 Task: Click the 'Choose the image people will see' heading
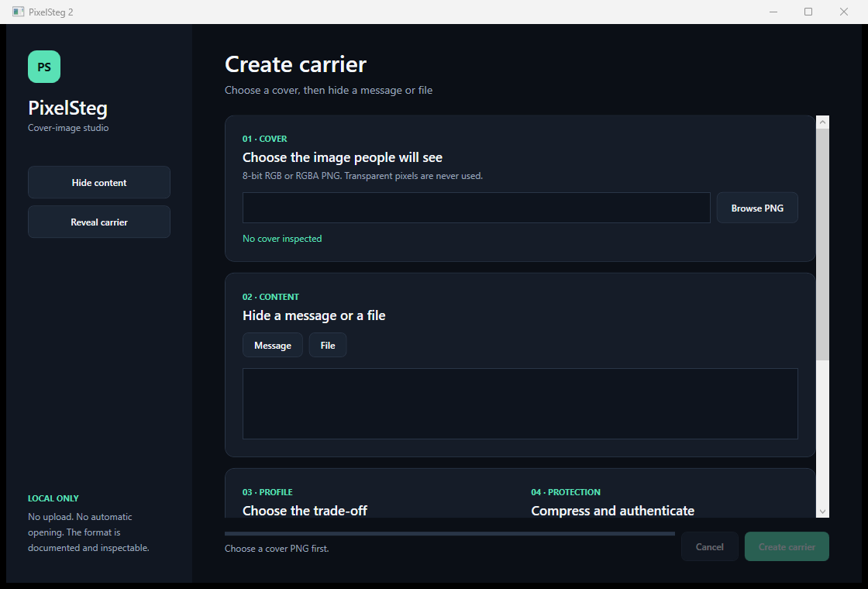point(343,158)
